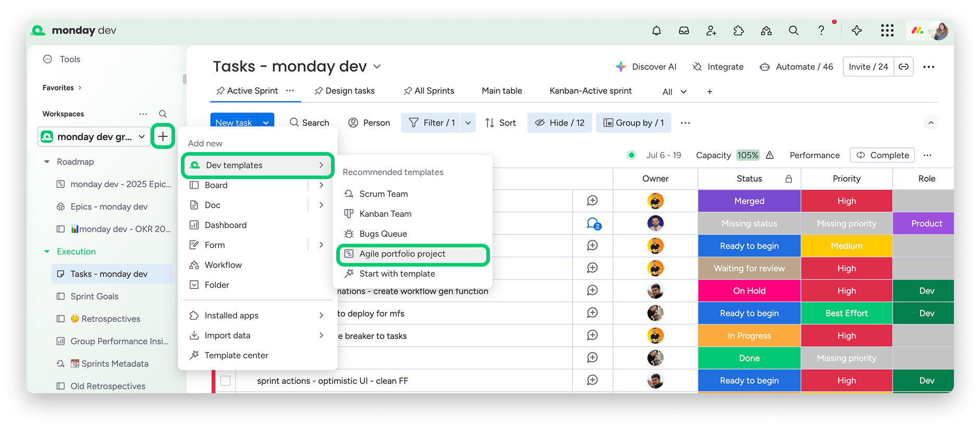Viewport: 980px width, 427px height.
Task: Open the AI sparkle icon in top bar
Action: coord(856,31)
